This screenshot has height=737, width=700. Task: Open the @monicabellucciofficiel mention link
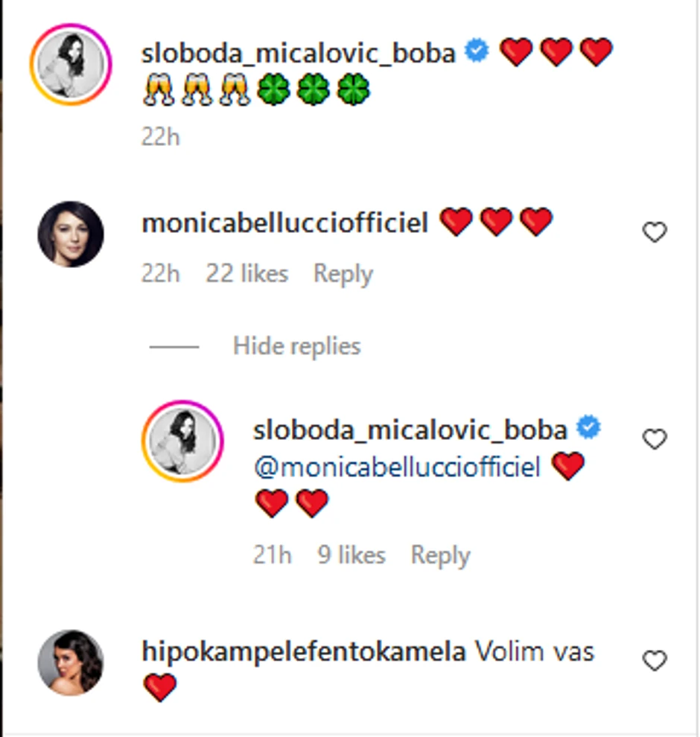pos(397,468)
